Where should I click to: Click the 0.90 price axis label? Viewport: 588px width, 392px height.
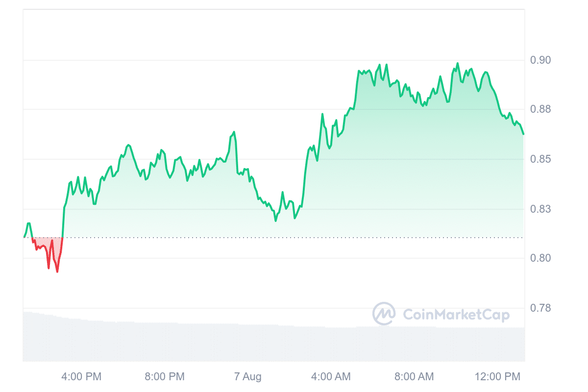(540, 60)
